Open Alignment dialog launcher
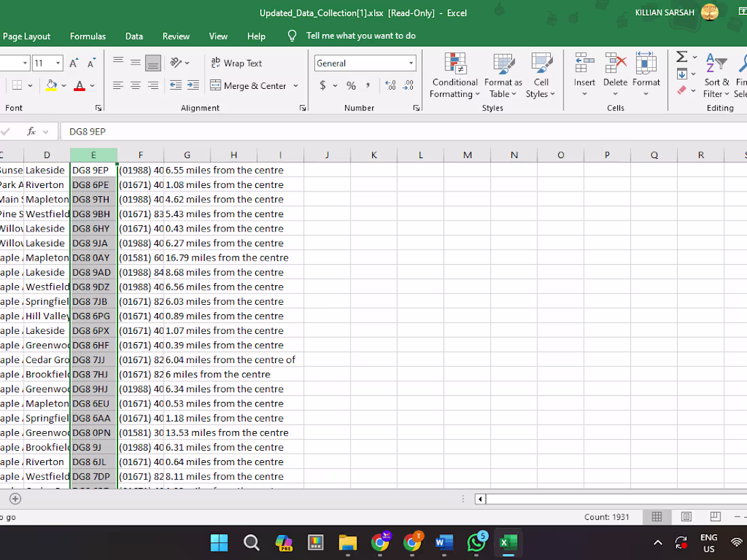Image resolution: width=747 pixels, height=560 pixels. (x=302, y=108)
